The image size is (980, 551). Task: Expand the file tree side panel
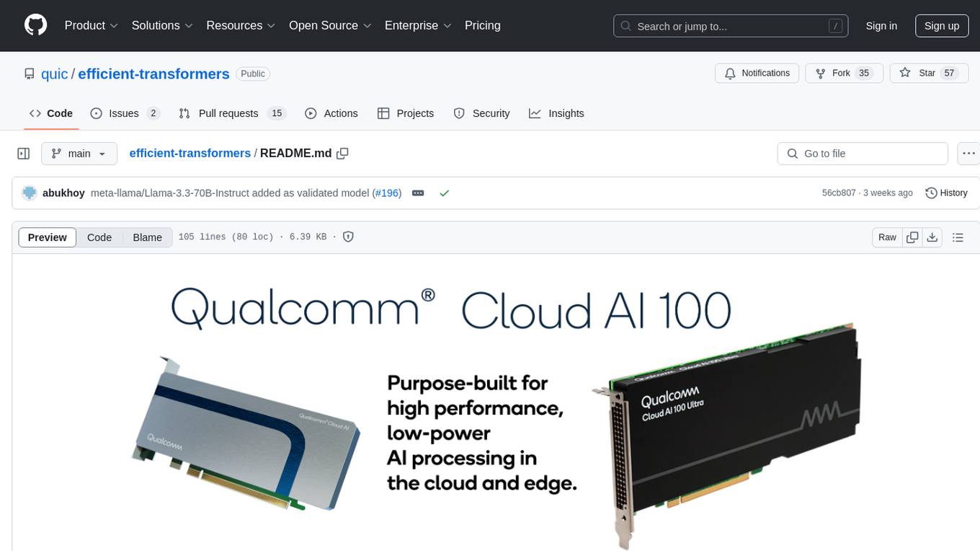click(24, 154)
